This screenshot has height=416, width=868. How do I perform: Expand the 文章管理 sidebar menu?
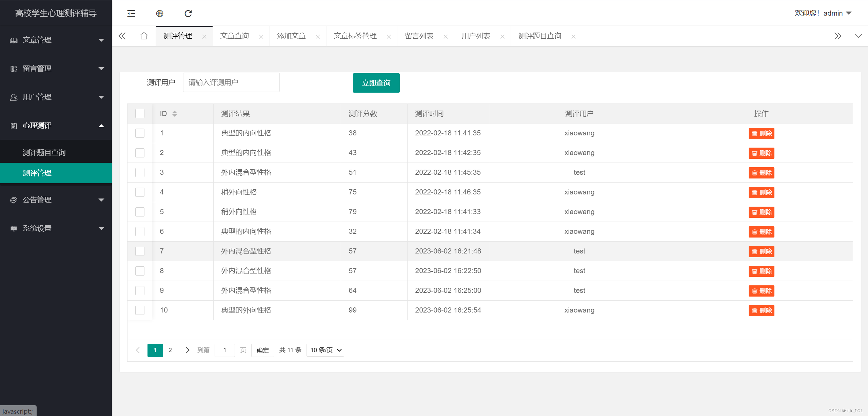[56, 40]
